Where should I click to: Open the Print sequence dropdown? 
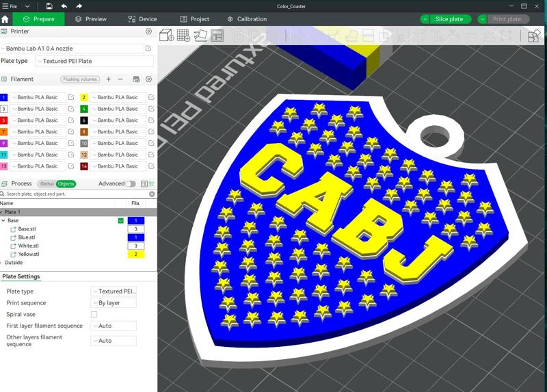[114, 302]
